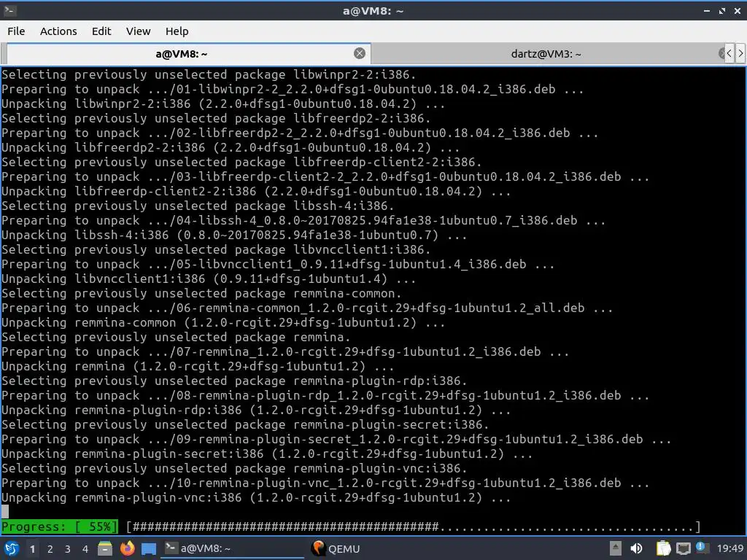This screenshot has width=747, height=560.
Task: Close the a@VM8 terminal tab
Action: click(x=360, y=53)
